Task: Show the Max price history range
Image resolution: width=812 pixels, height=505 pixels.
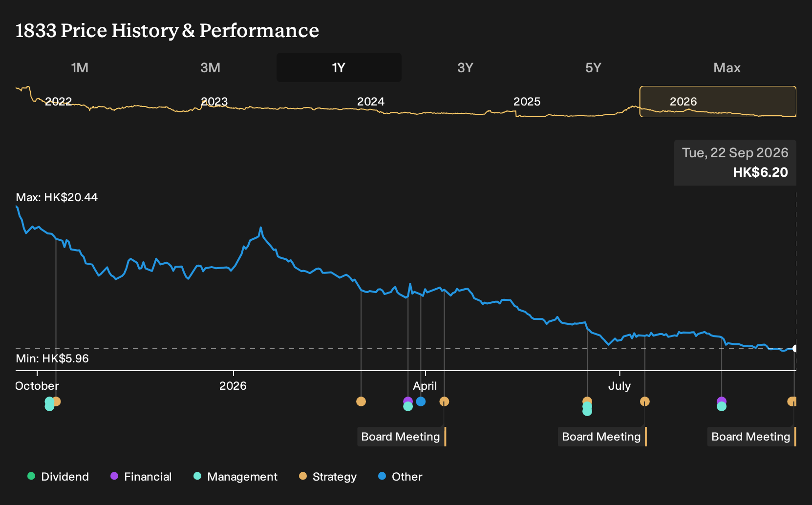Action: coord(727,67)
